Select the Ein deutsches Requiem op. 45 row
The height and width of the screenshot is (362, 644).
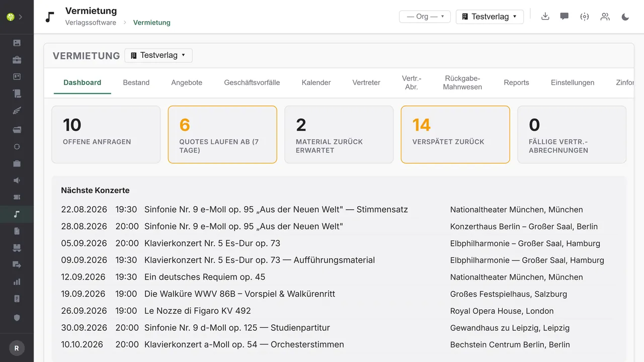click(x=339, y=277)
